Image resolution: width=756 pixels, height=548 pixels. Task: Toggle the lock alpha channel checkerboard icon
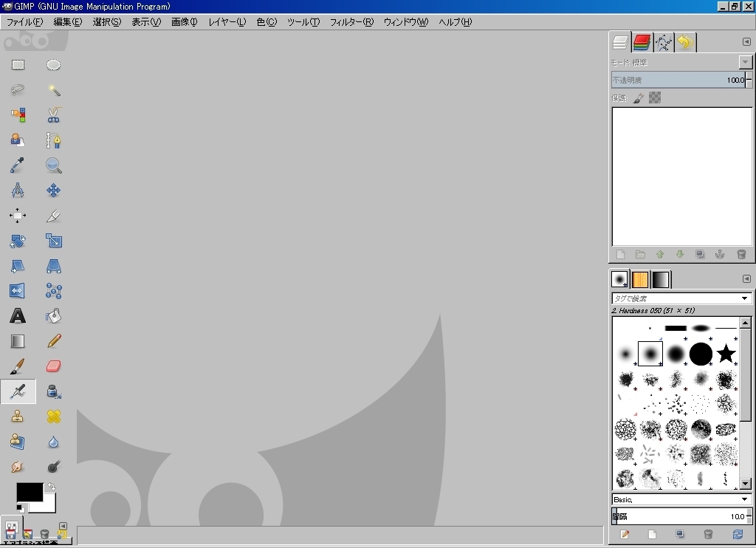tap(654, 97)
